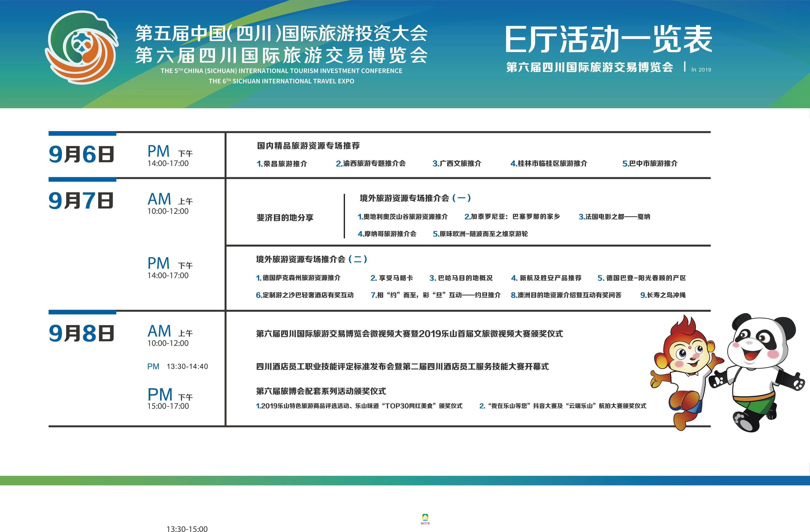This screenshot has width=810, height=532.
Task: Select the heading '境外旅游资源专场推介会(一)'
Action: (x=415, y=198)
